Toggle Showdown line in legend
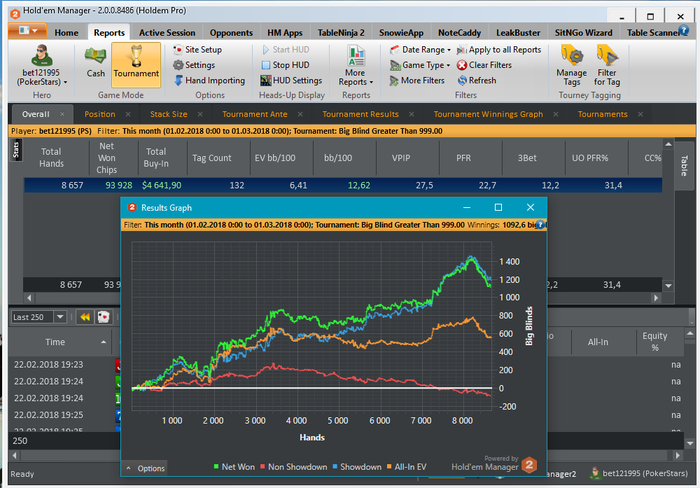This screenshot has height=488, width=700. [357, 467]
